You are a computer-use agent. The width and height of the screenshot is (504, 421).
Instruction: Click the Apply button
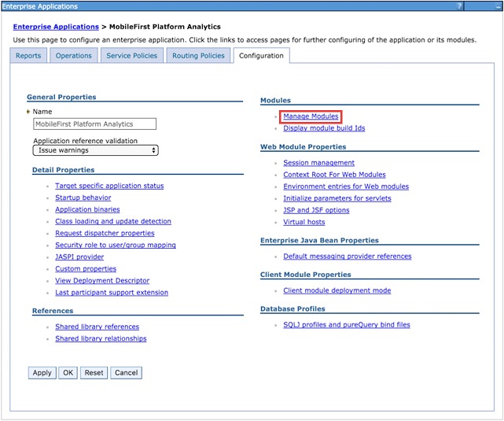click(42, 373)
